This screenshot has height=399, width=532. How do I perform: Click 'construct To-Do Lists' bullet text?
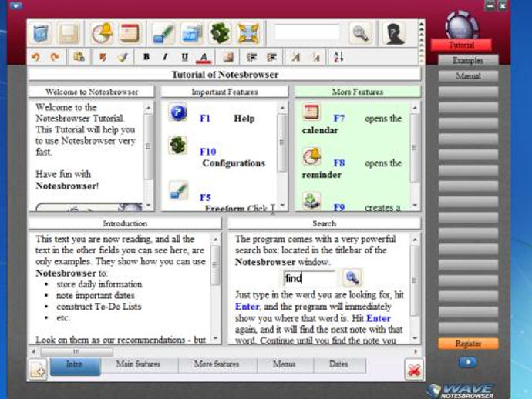point(99,307)
